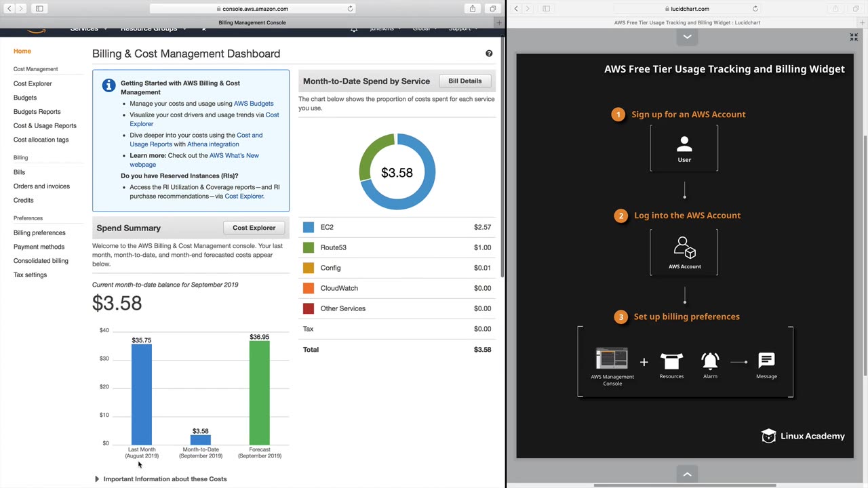Click the EC2 blue color swatch
The height and width of the screenshot is (488, 868).
pos(309,227)
